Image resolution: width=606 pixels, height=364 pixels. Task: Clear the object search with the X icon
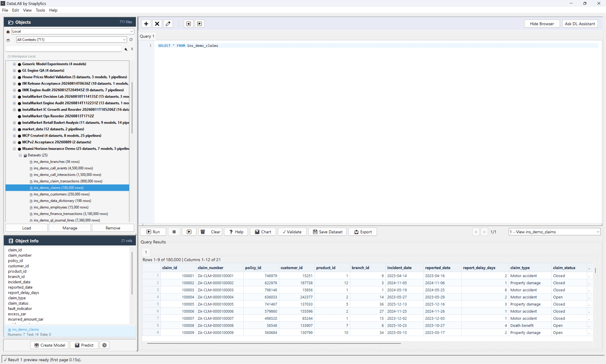(132, 49)
